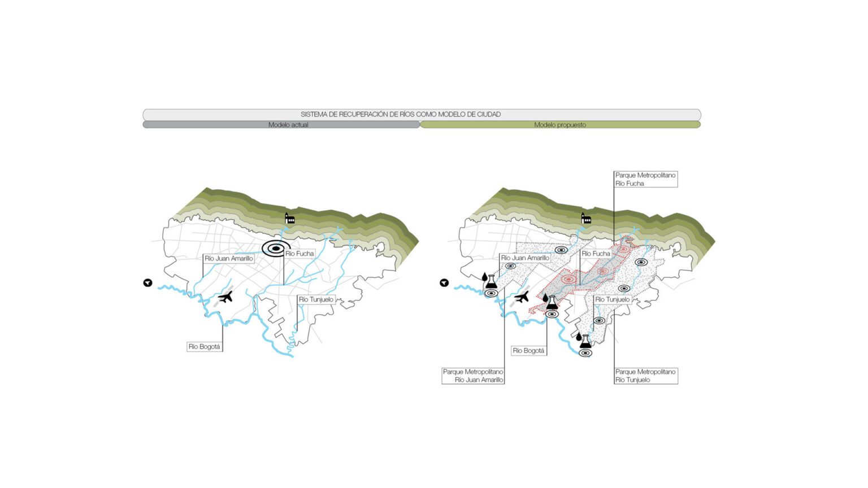
Task: Click the Río Tunjuelo label on the left map
Action: 316,299
